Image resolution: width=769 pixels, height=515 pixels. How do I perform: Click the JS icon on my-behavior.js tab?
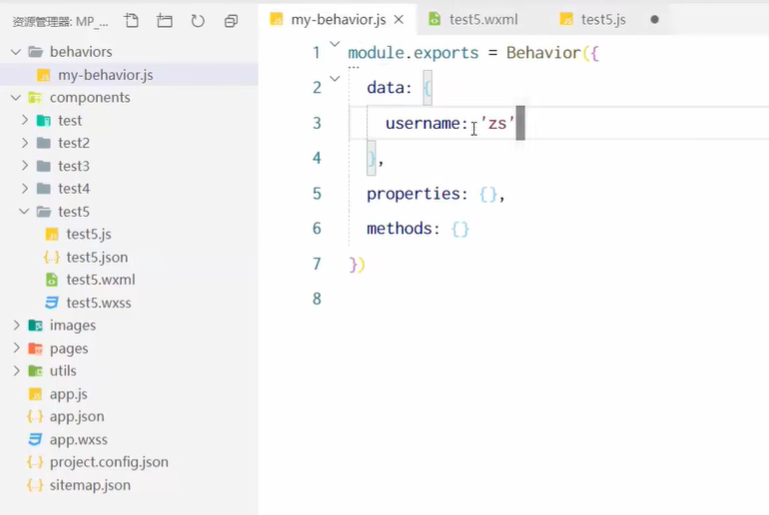coord(277,20)
